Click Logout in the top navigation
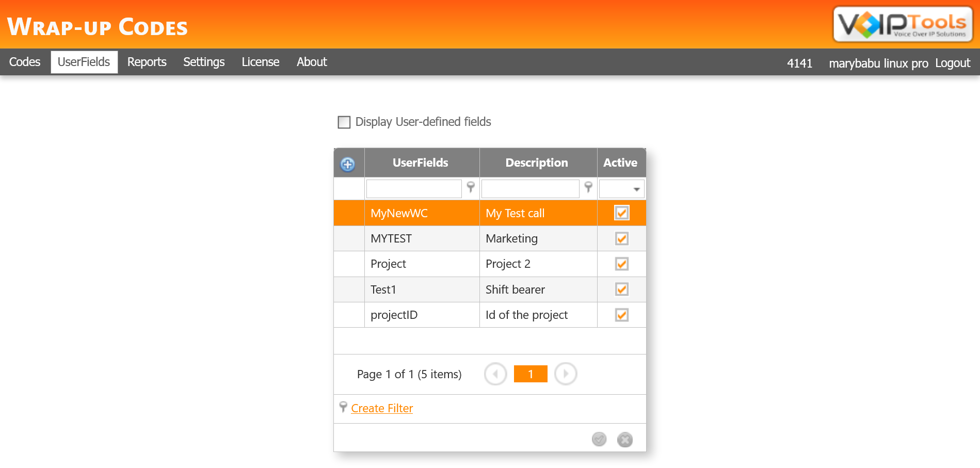The width and height of the screenshot is (980, 468). [x=952, y=62]
